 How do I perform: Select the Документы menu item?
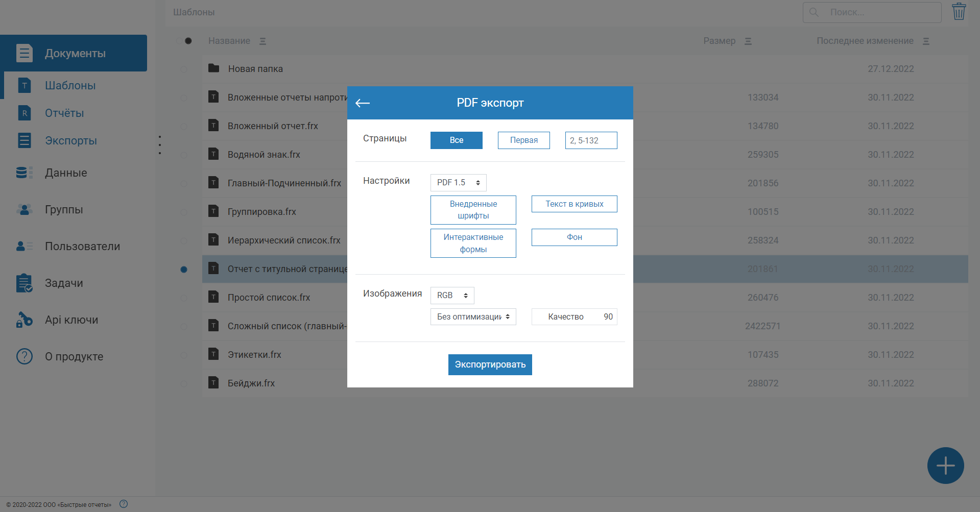pyautogui.click(x=74, y=53)
